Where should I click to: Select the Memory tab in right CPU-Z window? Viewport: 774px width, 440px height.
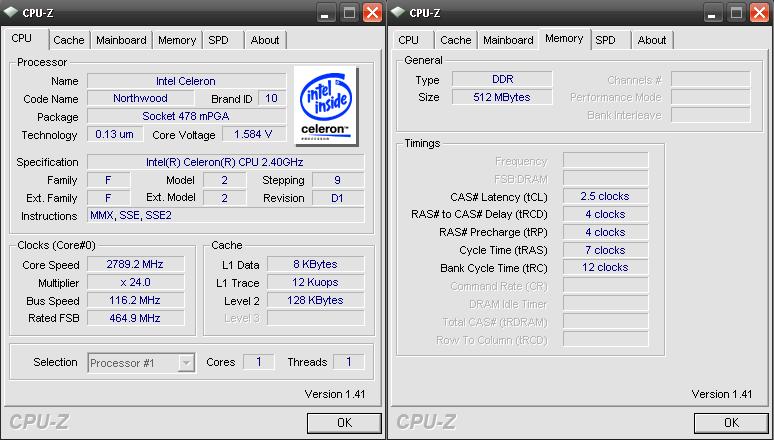(x=564, y=39)
